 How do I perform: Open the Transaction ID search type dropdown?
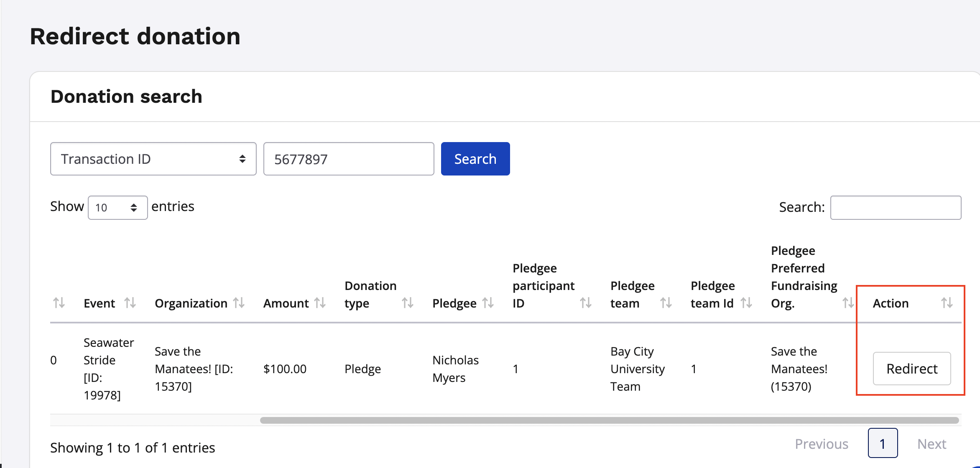(153, 159)
